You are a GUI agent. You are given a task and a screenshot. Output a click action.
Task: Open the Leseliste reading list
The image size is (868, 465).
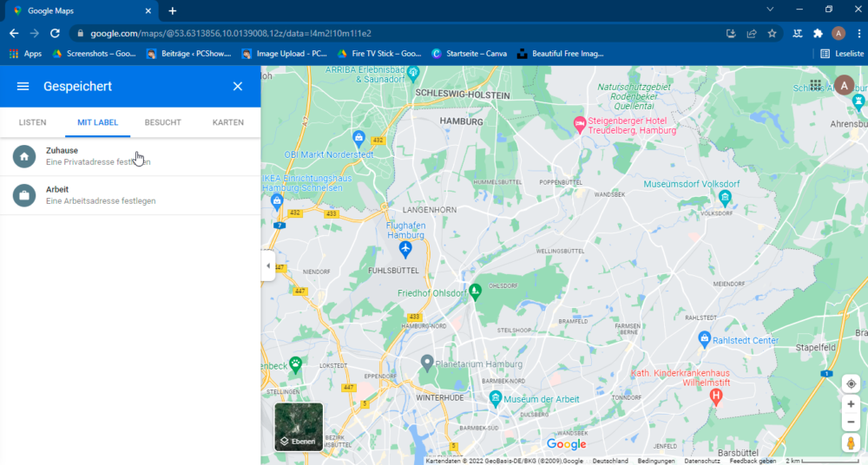pos(841,54)
